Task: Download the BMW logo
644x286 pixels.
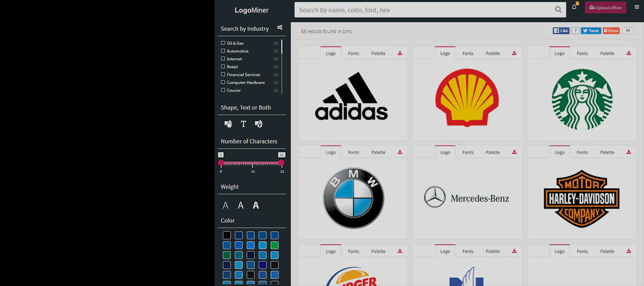Action: 400,152
